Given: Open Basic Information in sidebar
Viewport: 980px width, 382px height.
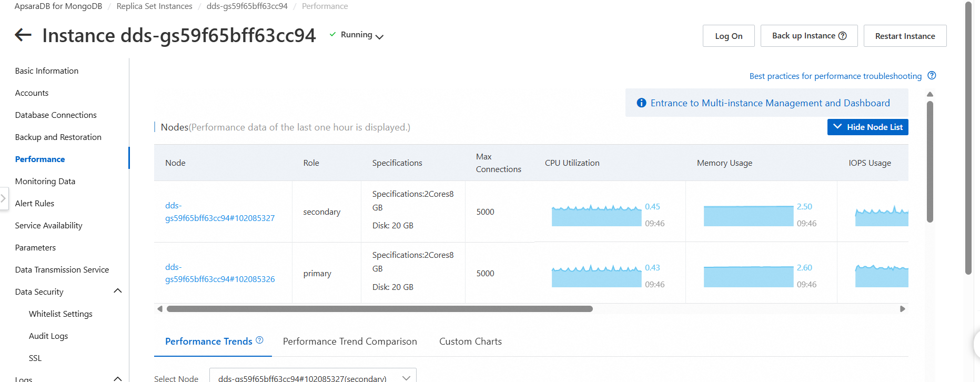Looking at the screenshot, I should click(x=47, y=71).
